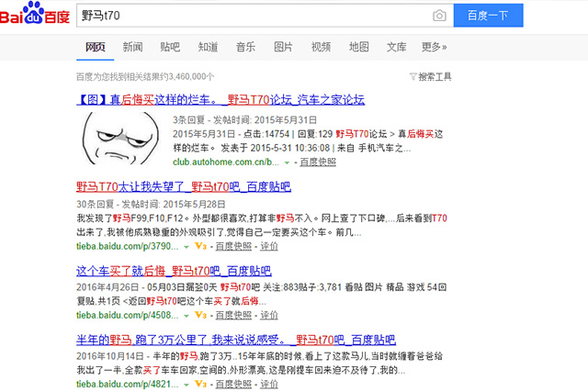The height and width of the screenshot is (392, 588).
Task: Open the 更多 more categories menu
Action: (434, 47)
